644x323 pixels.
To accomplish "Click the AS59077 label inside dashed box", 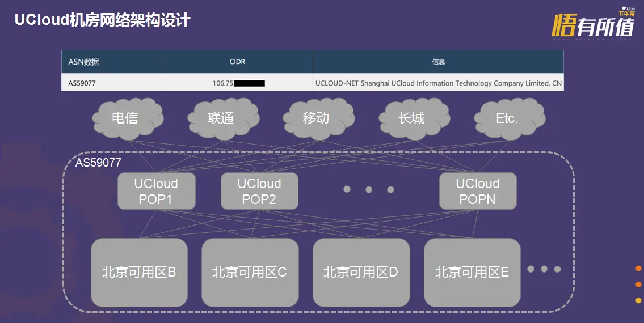I will [x=98, y=163].
